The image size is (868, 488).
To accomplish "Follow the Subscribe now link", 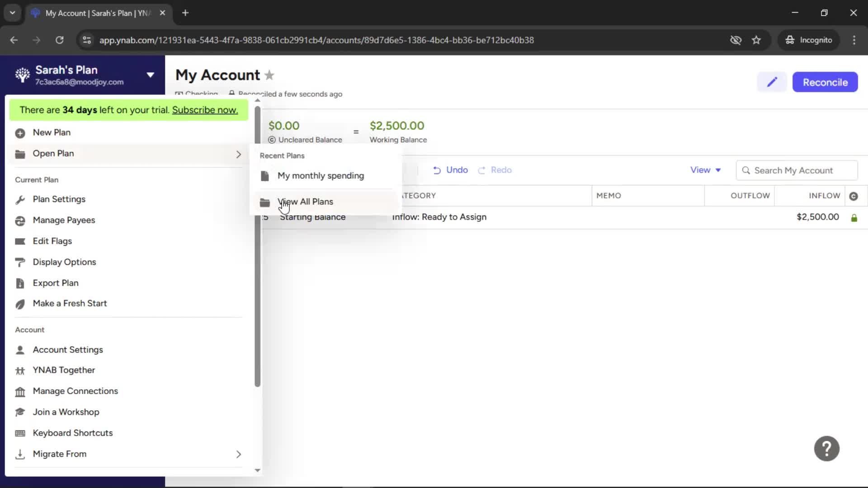I will point(205,110).
